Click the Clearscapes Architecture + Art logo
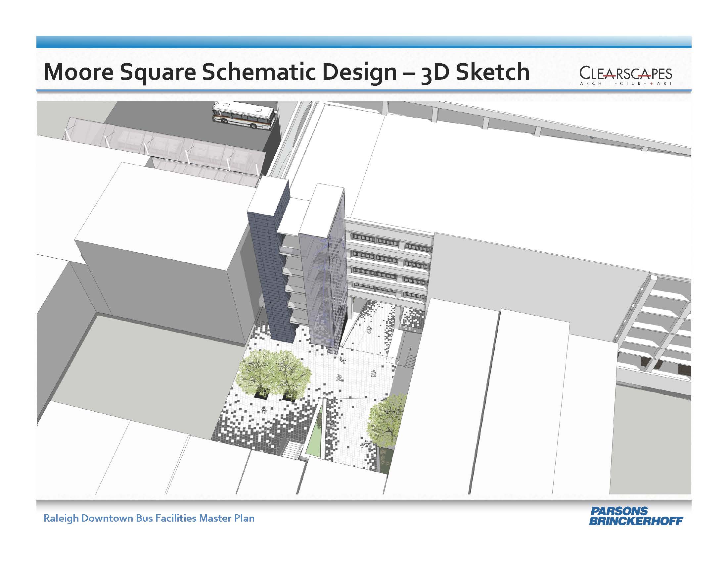The image size is (728, 563). coord(626,76)
